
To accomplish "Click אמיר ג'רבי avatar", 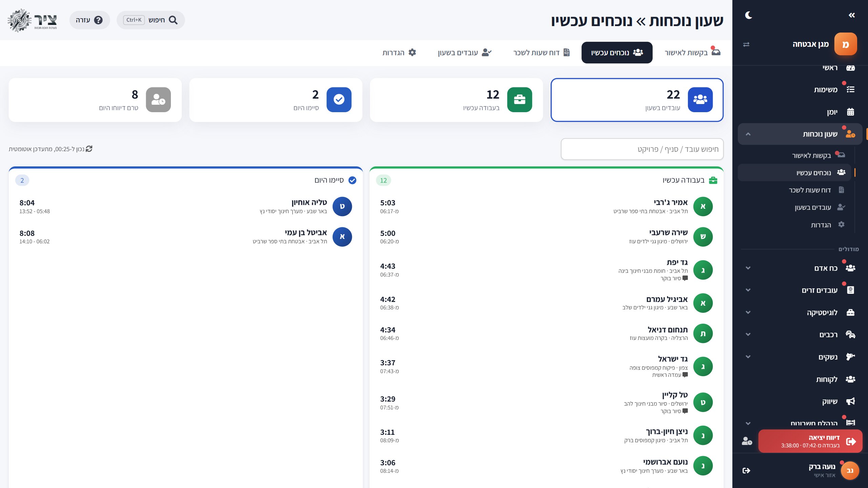I will point(703,206).
